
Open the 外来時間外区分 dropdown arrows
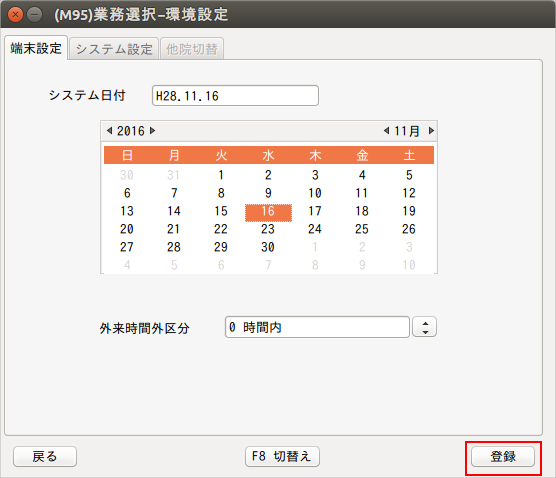click(x=424, y=327)
